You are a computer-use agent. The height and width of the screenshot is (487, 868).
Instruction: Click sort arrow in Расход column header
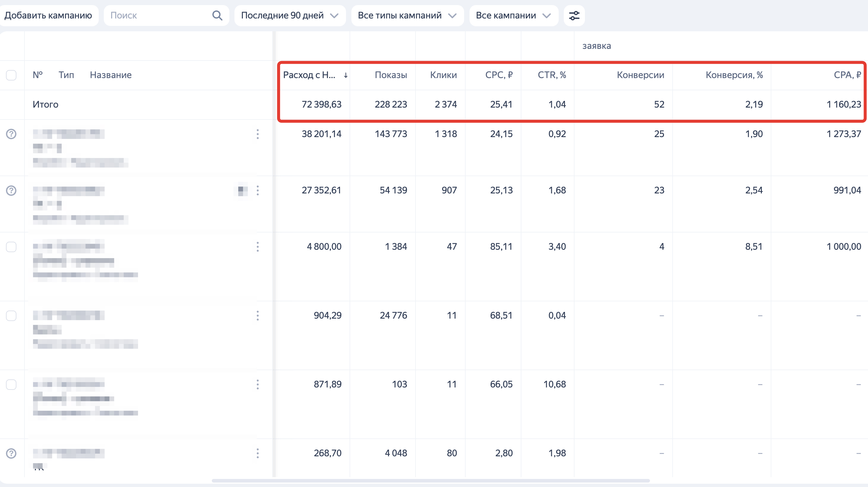coord(346,75)
